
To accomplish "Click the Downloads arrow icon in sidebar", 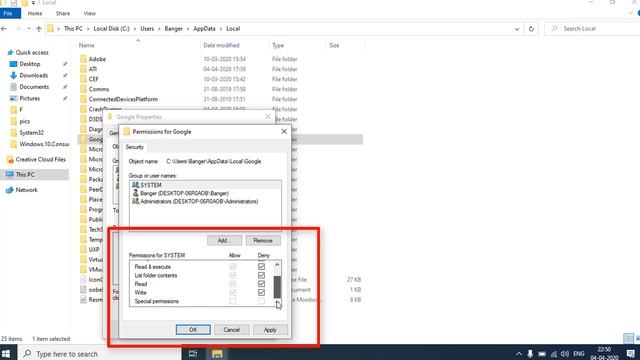I will coord(13,76).
